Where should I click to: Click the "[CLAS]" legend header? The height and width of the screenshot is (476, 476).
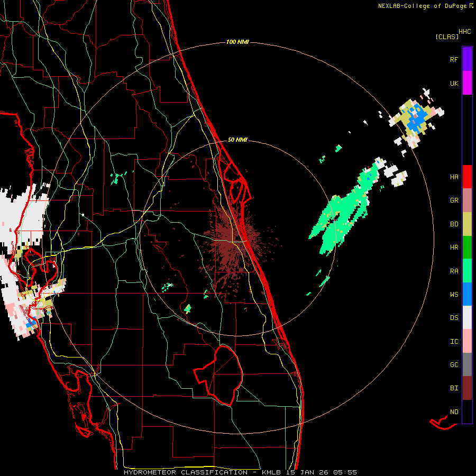pos(447,36)
